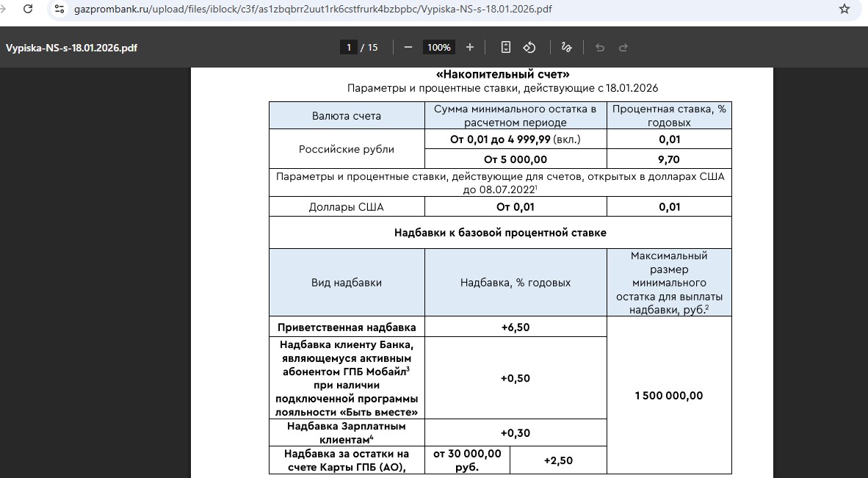
Task: Open site information icon beside URL
Action: (59, 10)
